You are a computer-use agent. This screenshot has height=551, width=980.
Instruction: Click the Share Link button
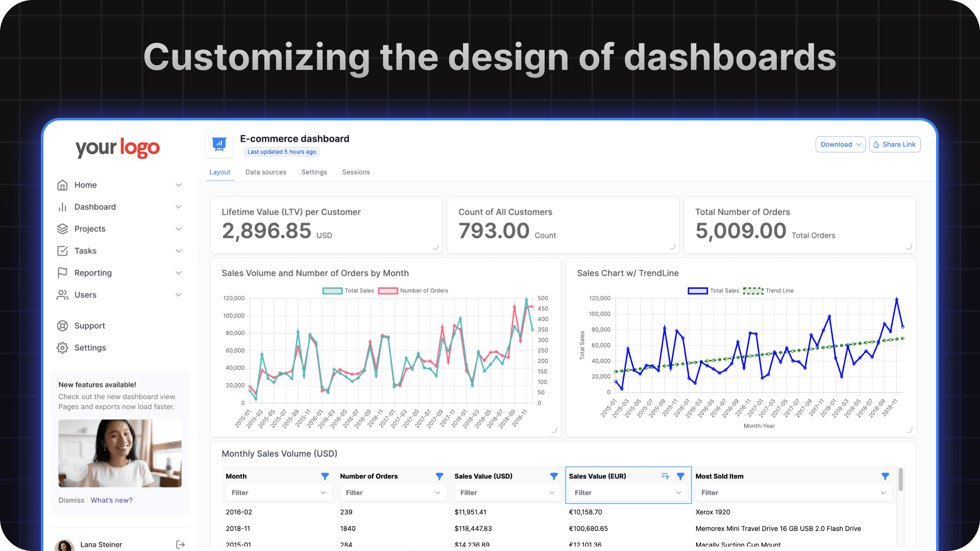(x=894, y=144)
